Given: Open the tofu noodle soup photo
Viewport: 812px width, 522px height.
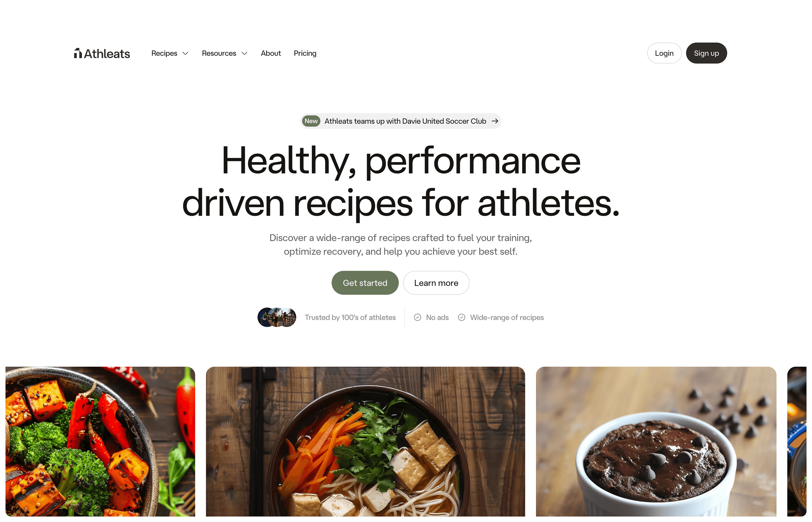Looking at the screenshot, I should (365, 441).
